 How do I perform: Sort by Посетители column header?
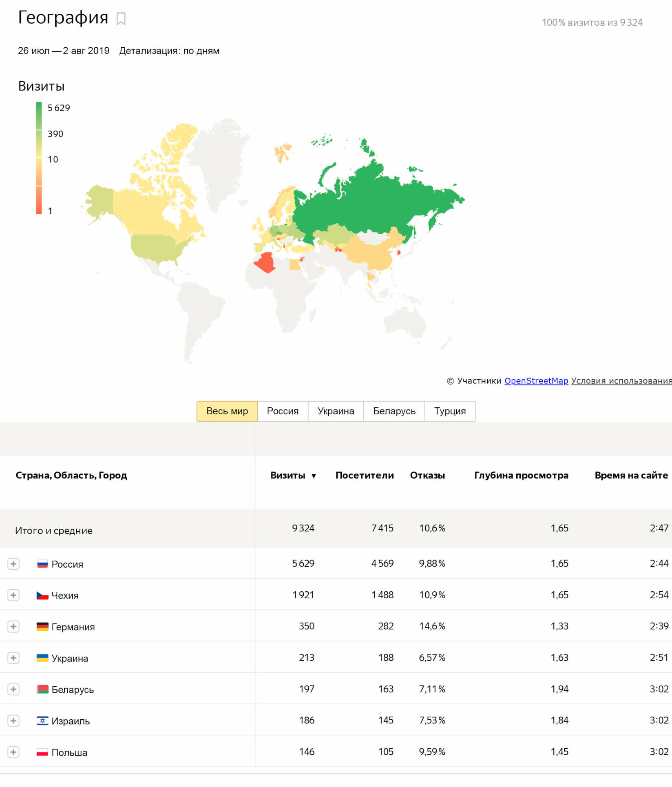pyautogui.click(x=364, y=475)
